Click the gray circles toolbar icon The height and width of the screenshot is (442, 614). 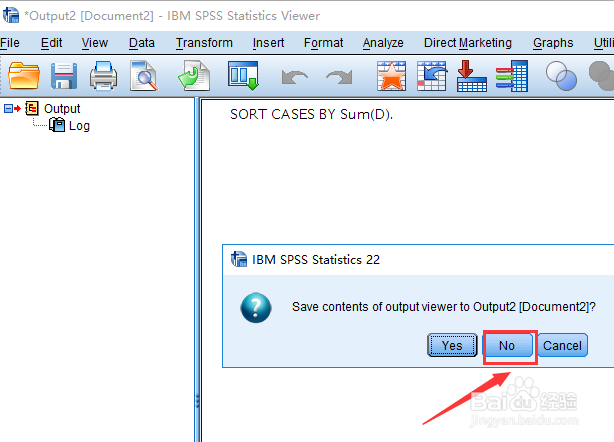click(601, 76)
